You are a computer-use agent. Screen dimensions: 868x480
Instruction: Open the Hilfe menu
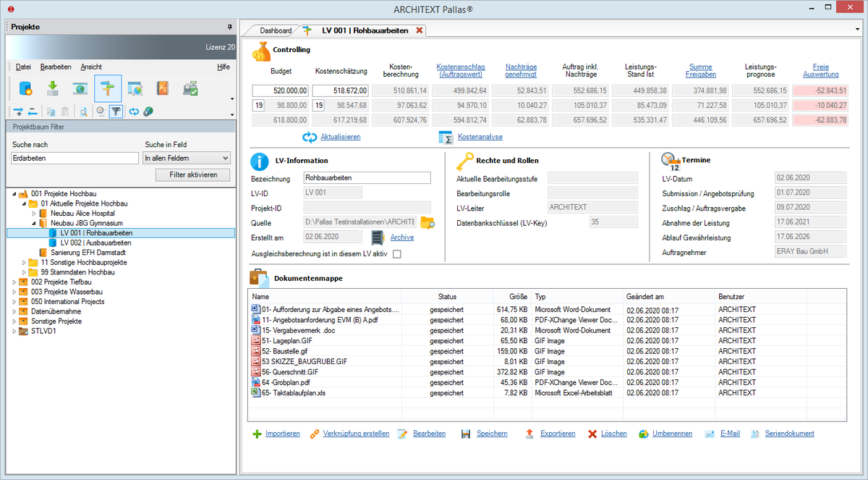point(224,67)
